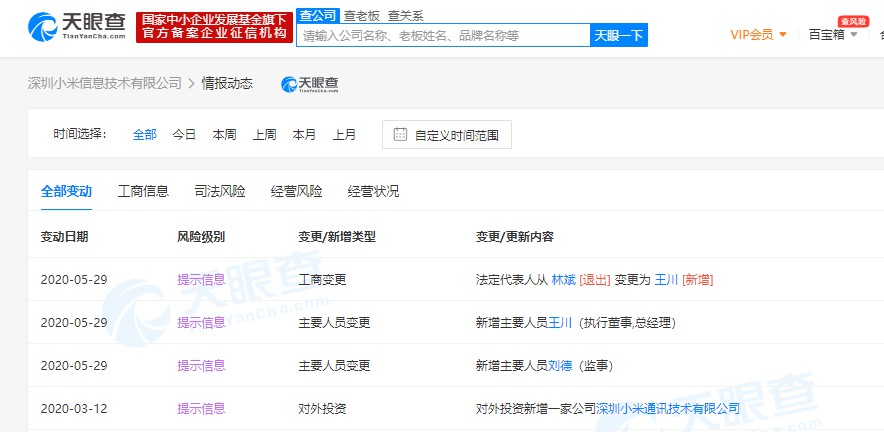Open the calendar icon for custom date range
The image size is (884, 432).
point(400,134)
